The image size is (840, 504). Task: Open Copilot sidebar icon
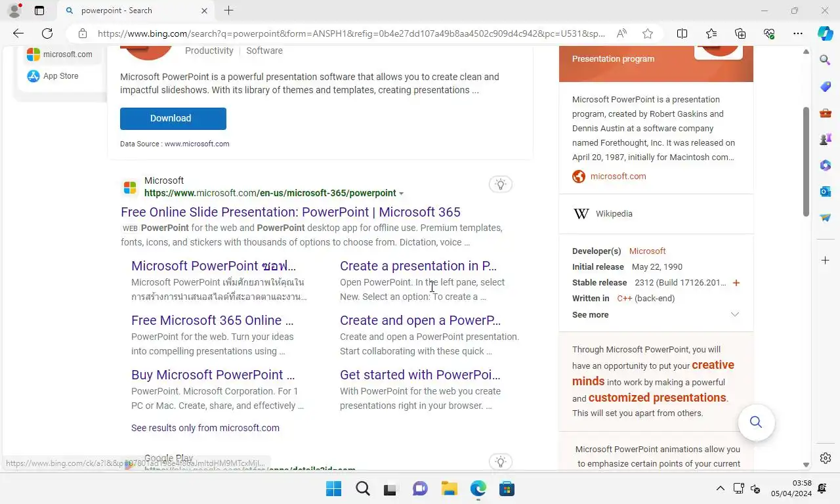pos(826,33)
